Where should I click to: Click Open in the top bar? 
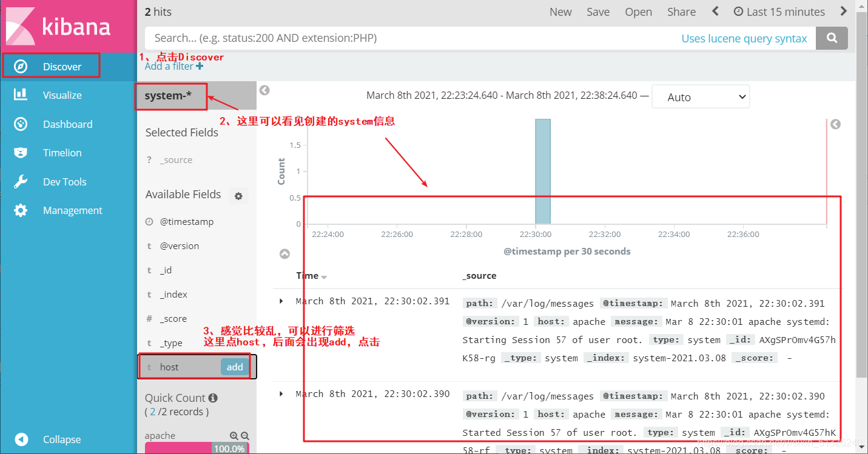tap(639, 12)
